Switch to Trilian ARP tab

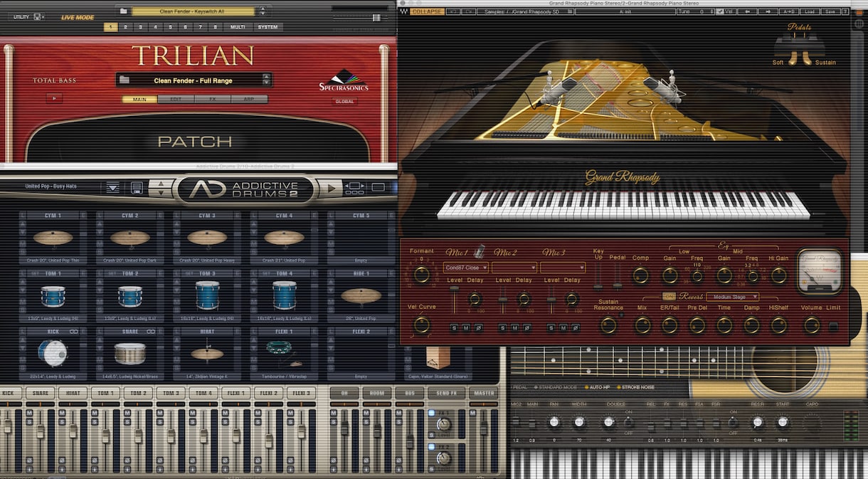[x=249, y=99]
